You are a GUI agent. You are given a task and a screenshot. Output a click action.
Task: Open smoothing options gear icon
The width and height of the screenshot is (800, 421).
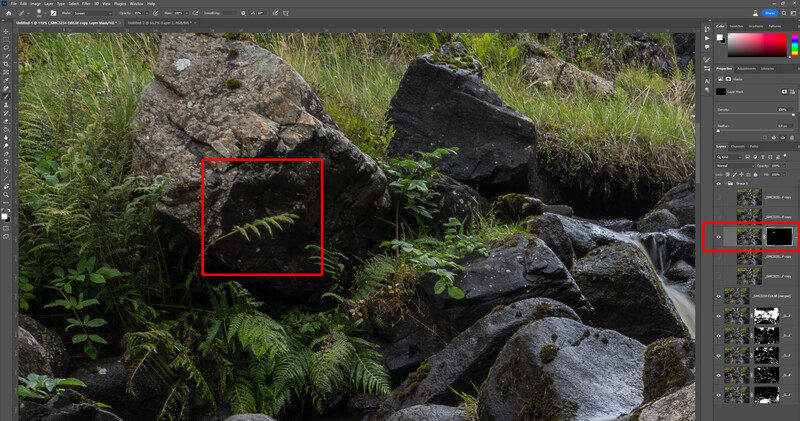point(243,13)
